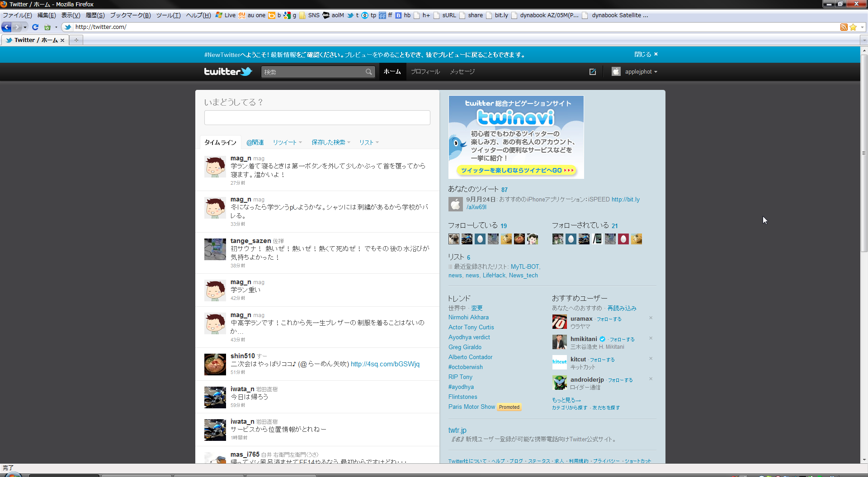Open the back/forward history dropdown arrow
Screen dimensions: 868x477
(25, 27)
